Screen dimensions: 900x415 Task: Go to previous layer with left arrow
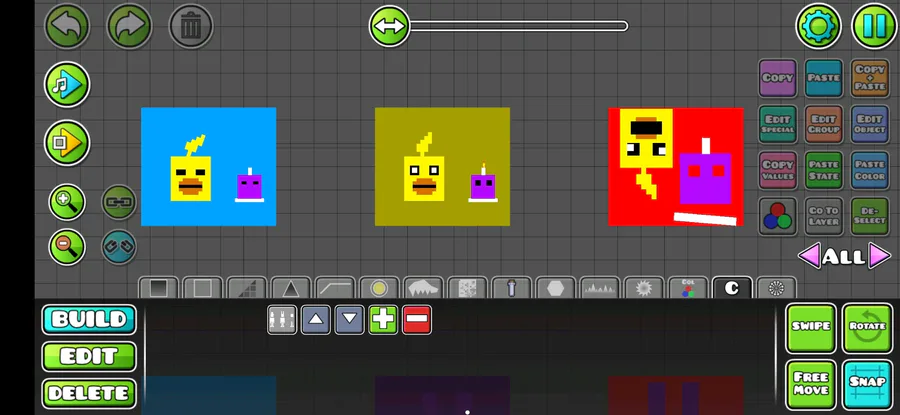(809, 255)
